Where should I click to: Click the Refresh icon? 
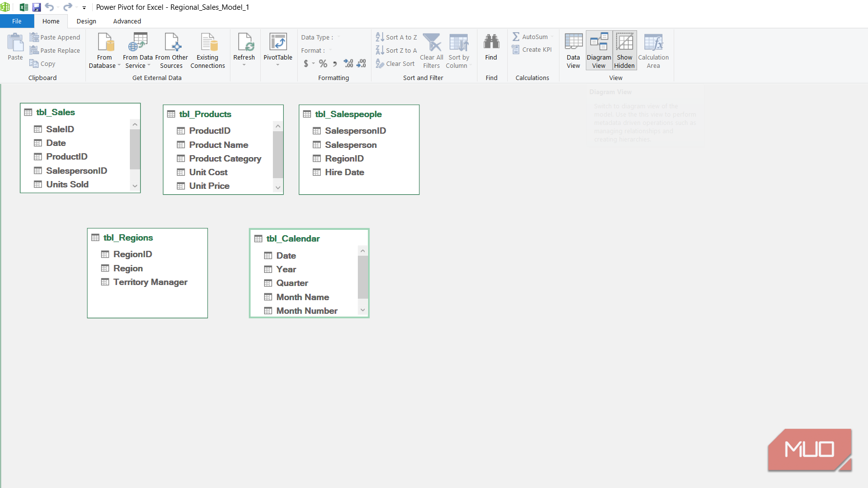(246, 43)
